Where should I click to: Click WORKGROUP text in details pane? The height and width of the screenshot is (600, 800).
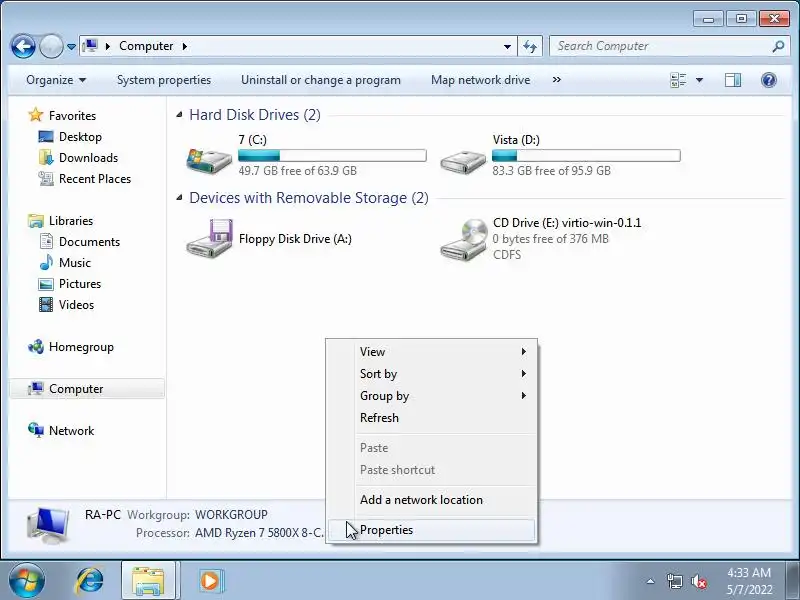pos(231,514)
